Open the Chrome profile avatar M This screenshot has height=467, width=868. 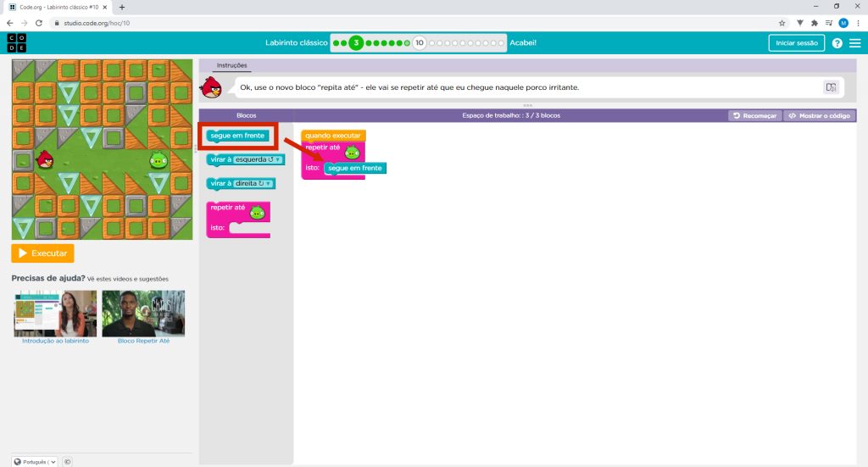click(843, 23)
